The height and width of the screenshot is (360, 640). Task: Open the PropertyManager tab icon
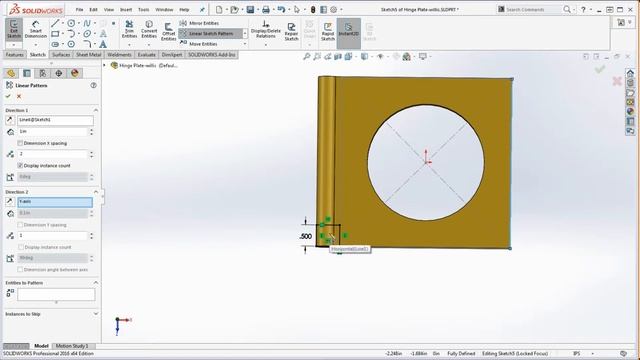[x=27, y=73]
